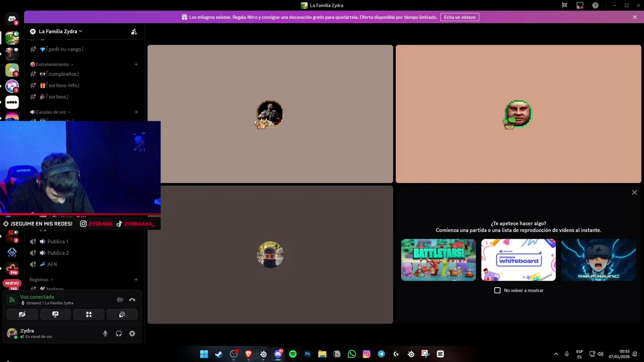The height and width of the screenshot is (362, 644).
Task: Open the soundboard
Action: (x=122, y=314)
